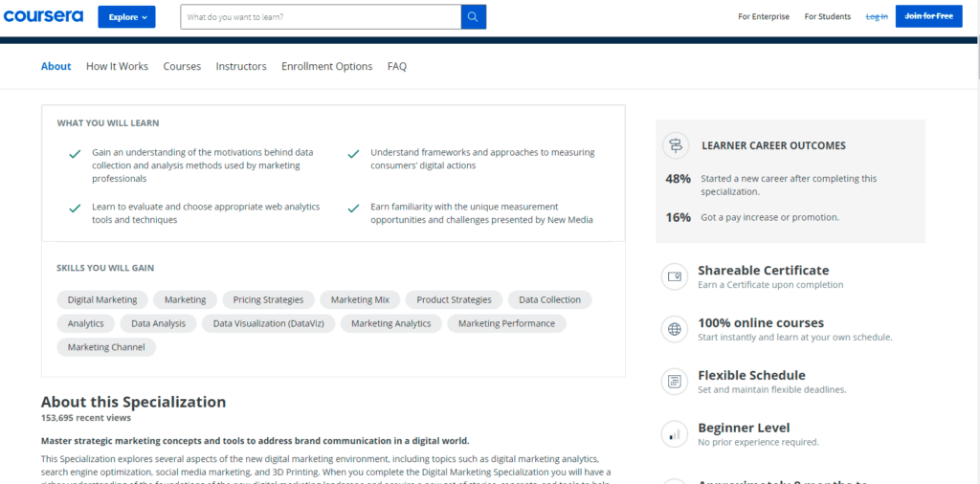The height and width of the screenshot is (484, 980).
Task: Click the Coursera logo
Action: (42, 16)
